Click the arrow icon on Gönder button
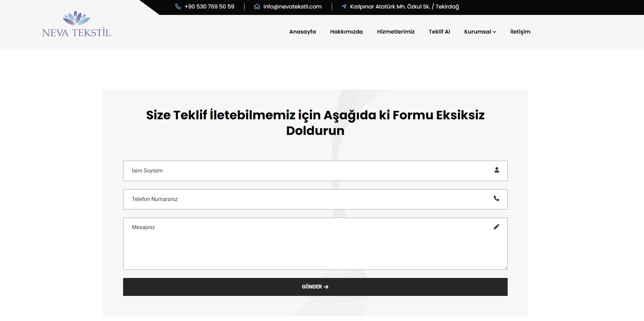The width and height of the screenshot is (644, 321). pyautogui.click(x=326, y=287)
